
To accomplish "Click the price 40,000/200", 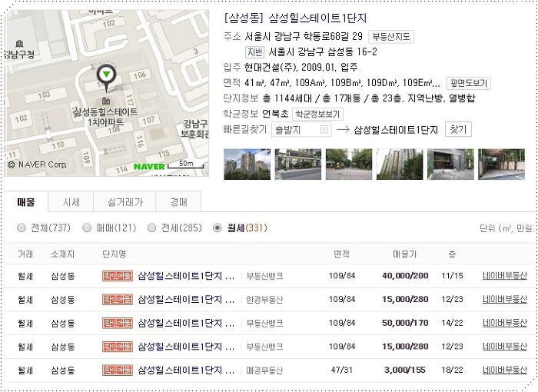I will point(405,276).
